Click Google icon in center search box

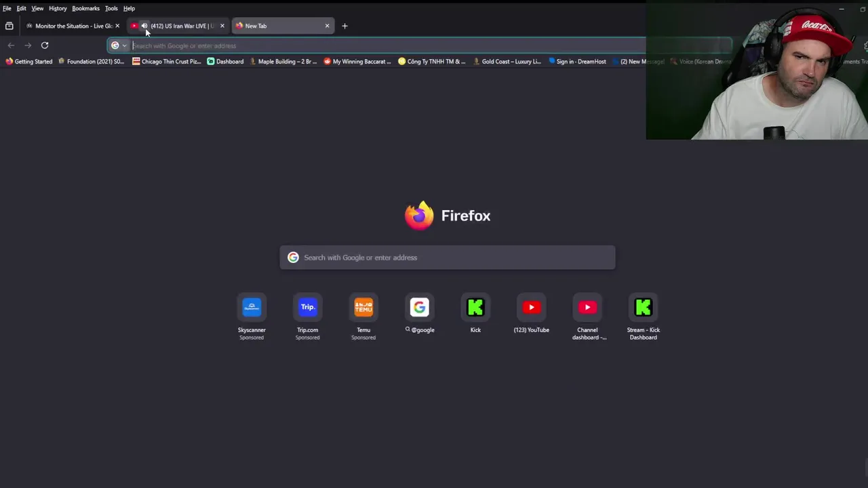point(293,258)
